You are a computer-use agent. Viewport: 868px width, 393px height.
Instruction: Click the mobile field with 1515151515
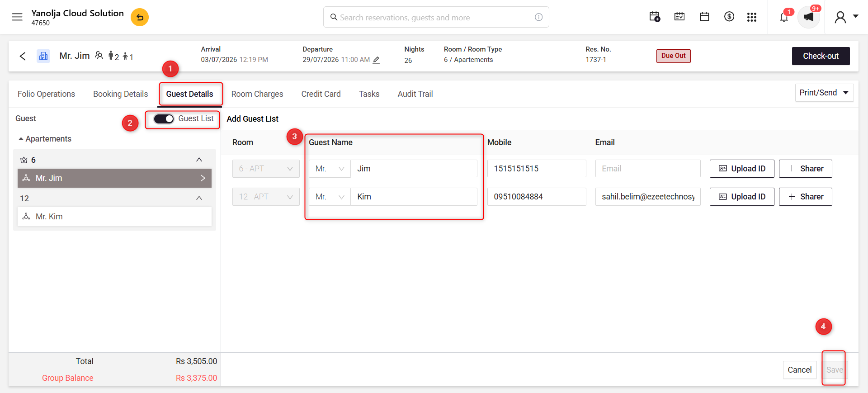[537, 169]
